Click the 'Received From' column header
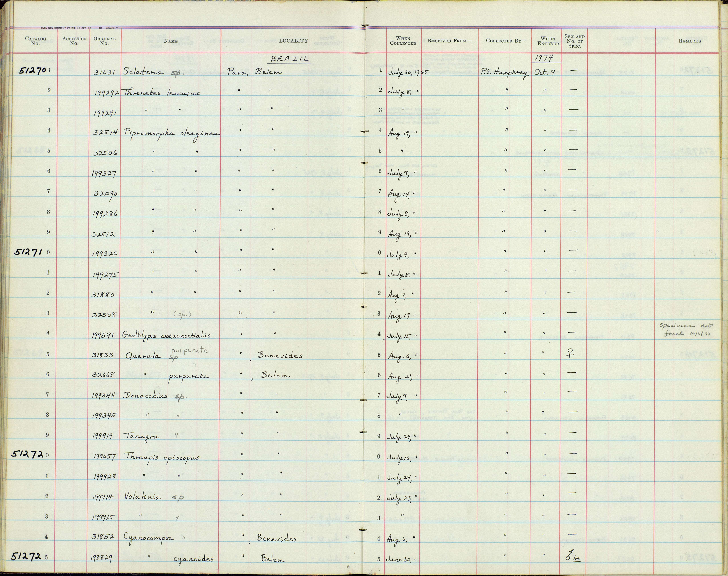This screenshot has width=728, height=576. point(449,41)
